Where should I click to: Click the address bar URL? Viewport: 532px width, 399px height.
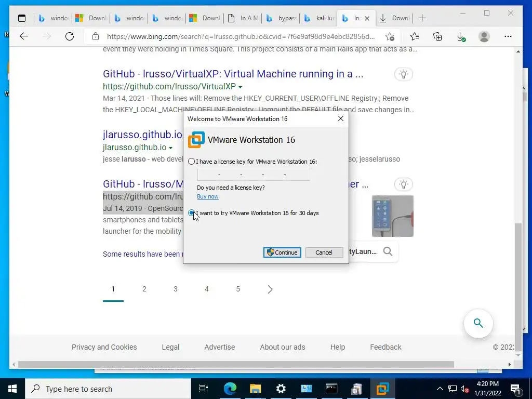241,36
